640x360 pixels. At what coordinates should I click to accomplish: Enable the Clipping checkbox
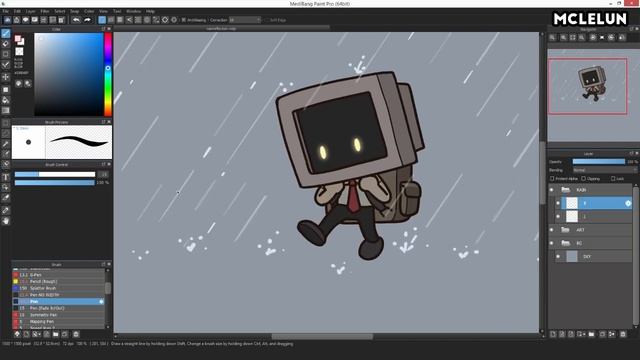click(x=584, y=178)
